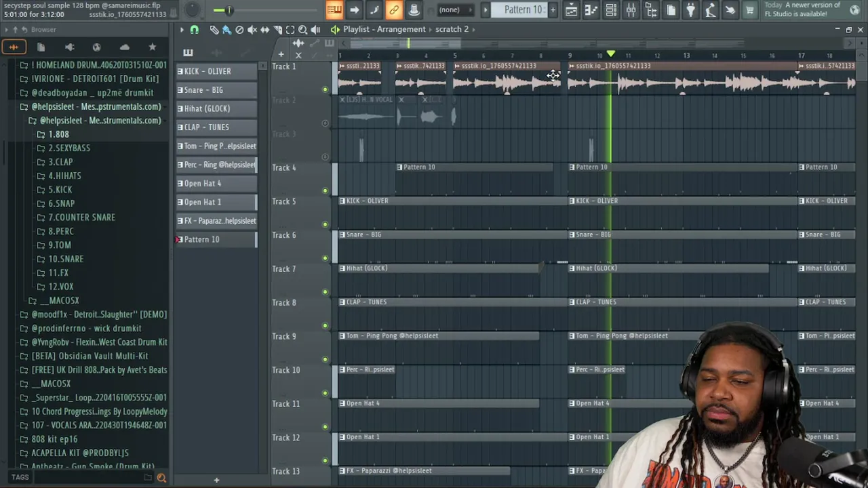
Task: Open browser files tab icon
Action: click(x=41, y=47)
